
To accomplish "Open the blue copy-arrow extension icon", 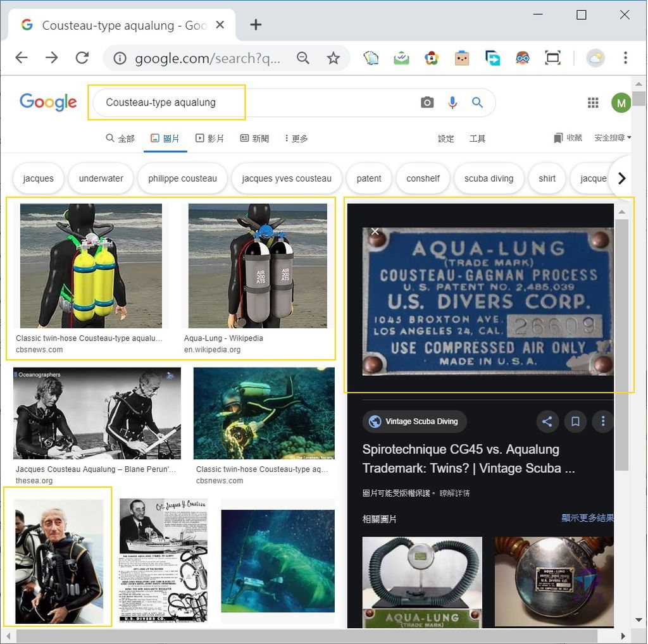I will click(492, 58).
